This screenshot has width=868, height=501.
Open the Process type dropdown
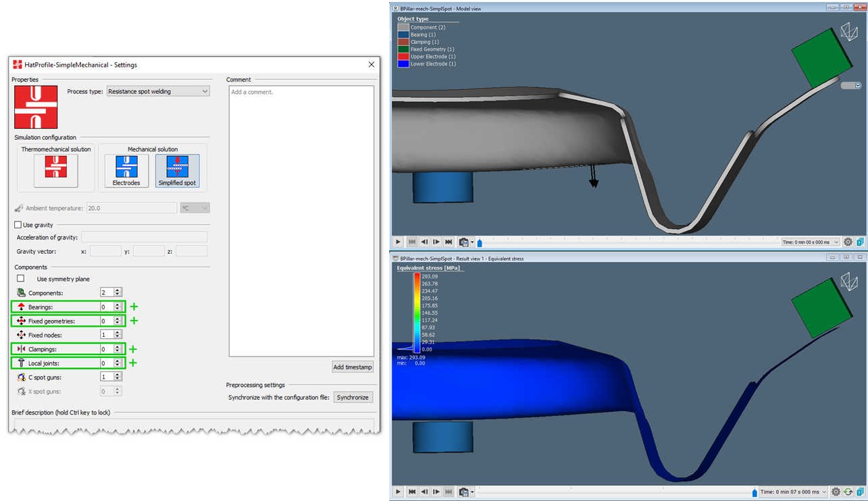[x=157, y=91]
